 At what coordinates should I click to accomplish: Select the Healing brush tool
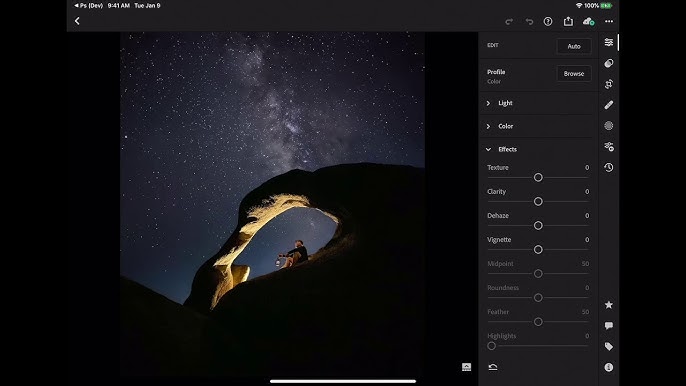[x=609, y=105]
